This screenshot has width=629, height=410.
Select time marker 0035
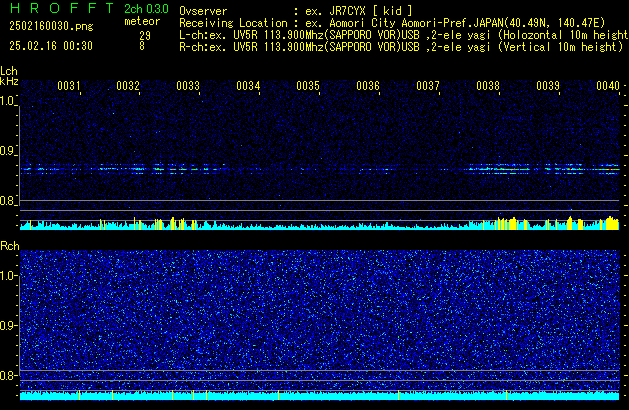pyautogui.click(x=308, y=86)
